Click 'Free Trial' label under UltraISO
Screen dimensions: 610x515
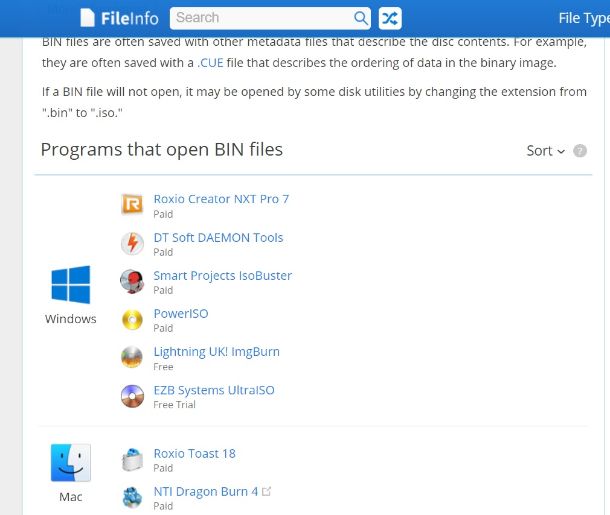[174, 405]
